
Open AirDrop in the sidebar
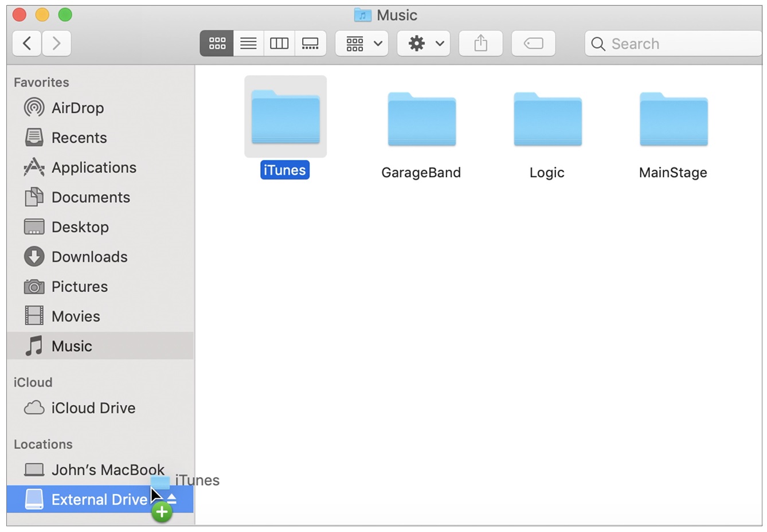pos(100,108)
